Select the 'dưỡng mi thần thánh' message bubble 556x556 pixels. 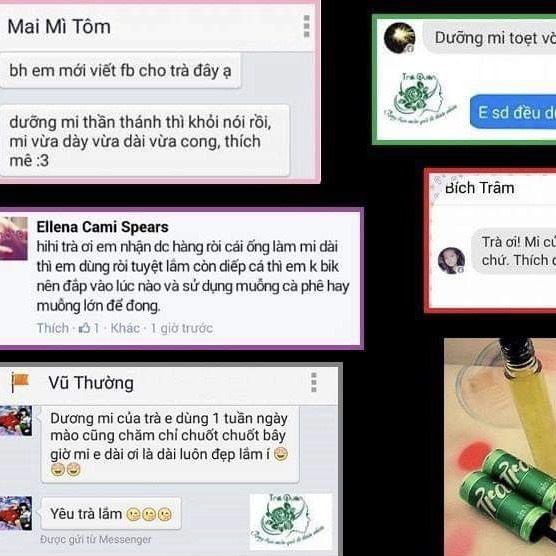pyautogui.click(x=145, y=141)
